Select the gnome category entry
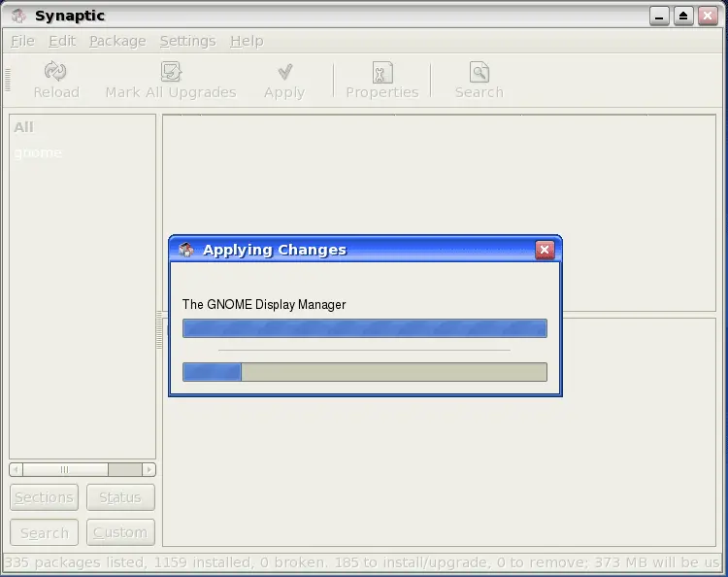 click(38, 153)
